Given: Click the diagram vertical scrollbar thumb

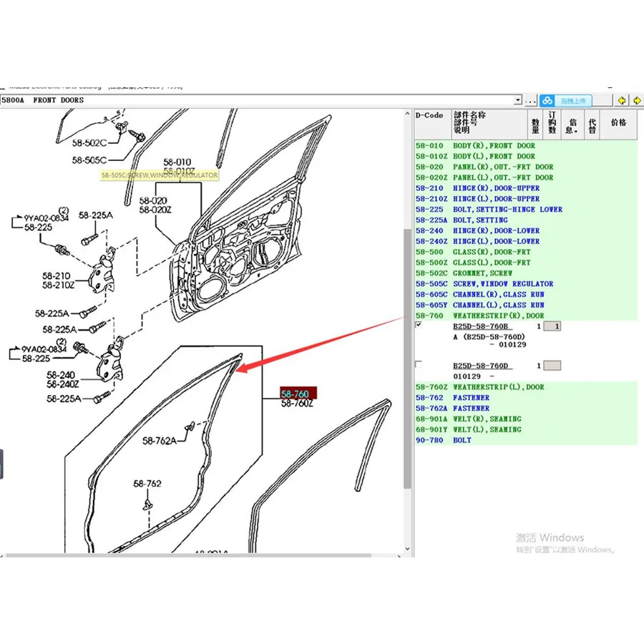Looking at the screenshot, I should click(407, 358).
